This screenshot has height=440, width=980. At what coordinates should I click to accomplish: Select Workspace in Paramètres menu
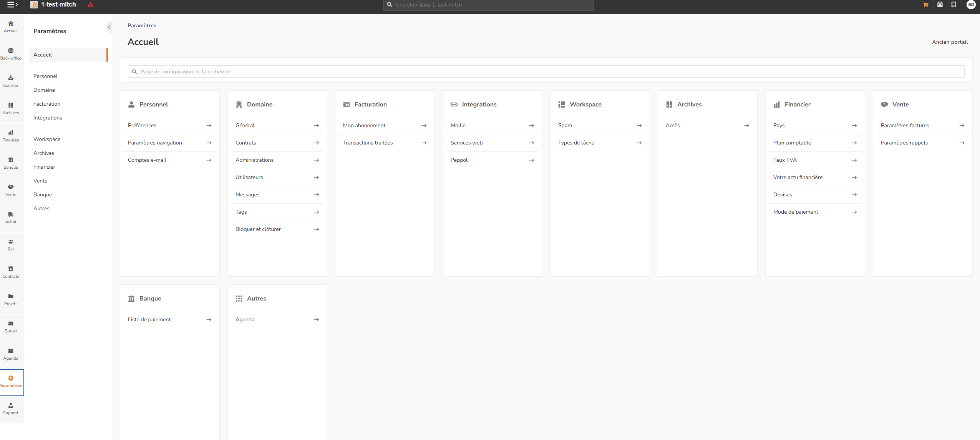[47, 139]
